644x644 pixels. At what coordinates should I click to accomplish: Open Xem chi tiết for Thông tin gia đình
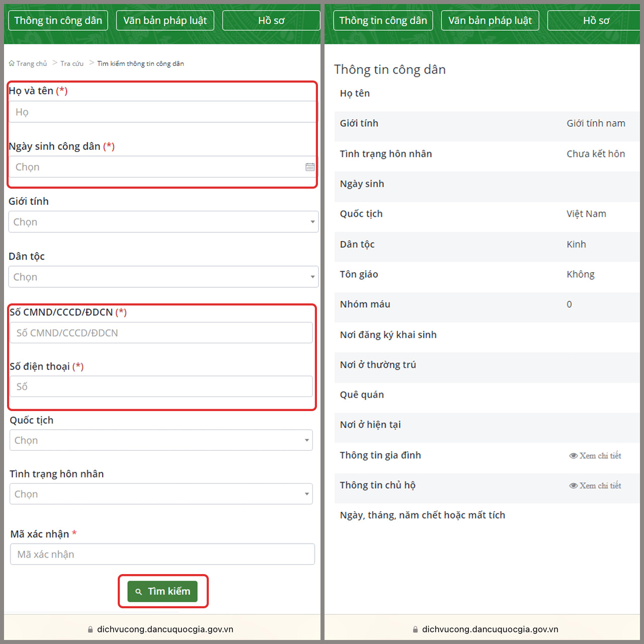coord(595,456)
